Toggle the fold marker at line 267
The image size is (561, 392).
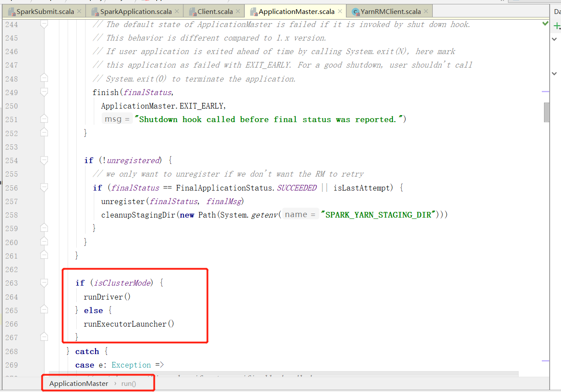(44, 337)
